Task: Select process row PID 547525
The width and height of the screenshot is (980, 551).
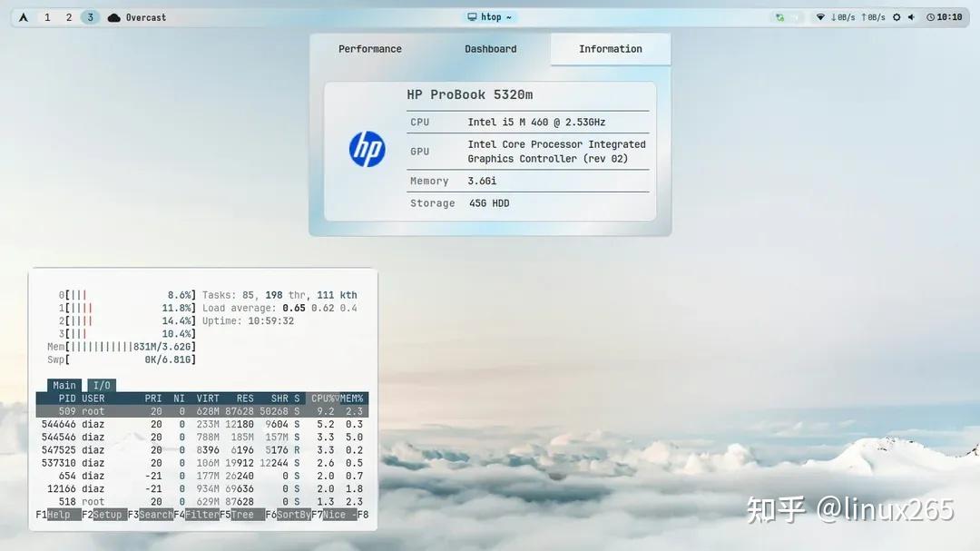Action: point(201,449)
